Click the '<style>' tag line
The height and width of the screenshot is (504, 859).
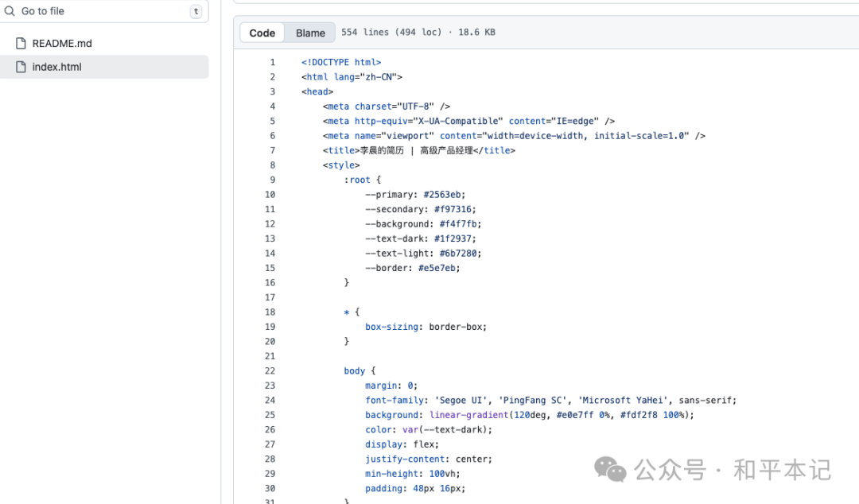coord(340,165)
